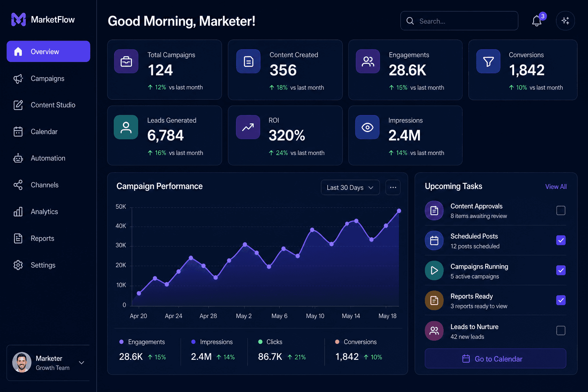Click Content Approvals task title
The image size is (588, 392).
click(477, 206)
